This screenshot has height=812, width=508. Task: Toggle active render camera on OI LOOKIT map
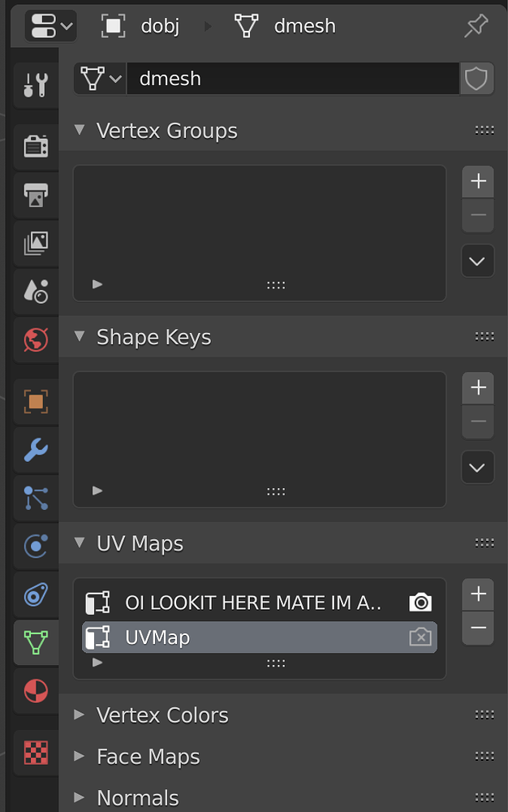point(420,603)
